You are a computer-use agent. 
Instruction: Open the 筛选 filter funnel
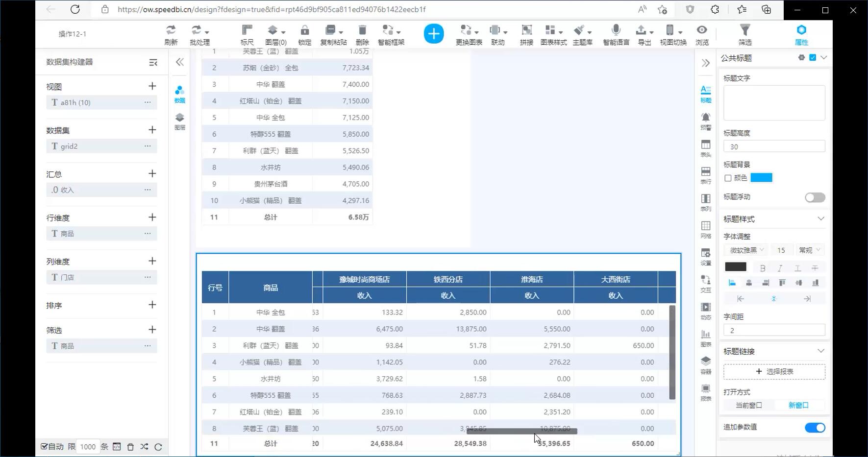[x=744, y=34]
